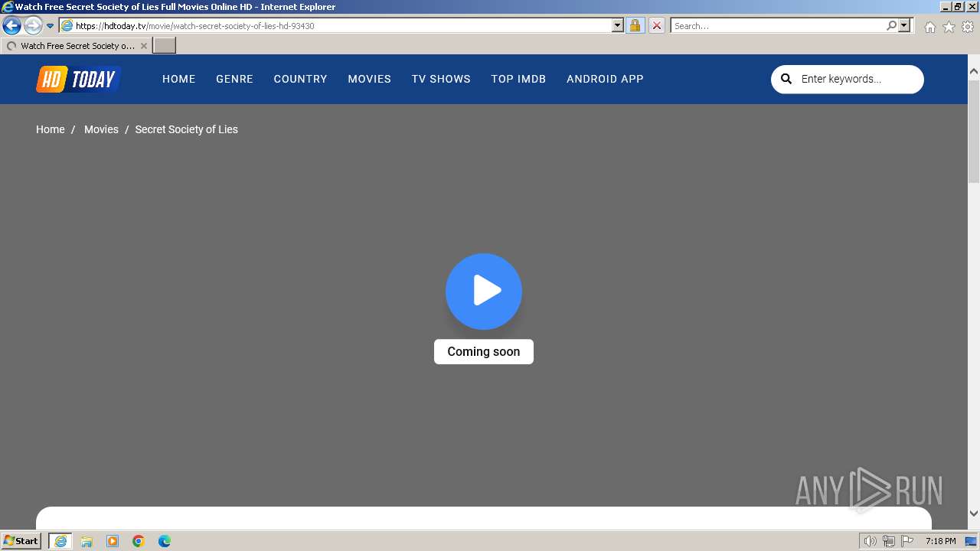Open ANDROID APP page
This screenshot has height=551, width=980.
click(605, 79)
